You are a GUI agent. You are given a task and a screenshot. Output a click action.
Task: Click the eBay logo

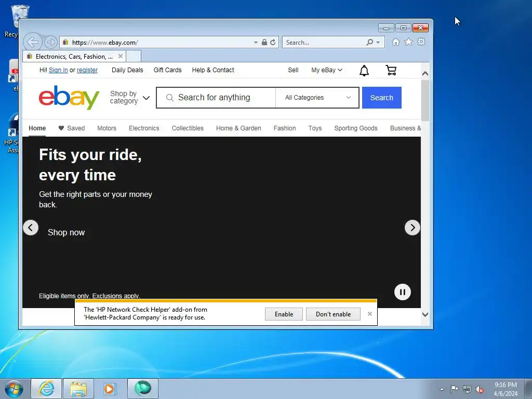(69, 97)
